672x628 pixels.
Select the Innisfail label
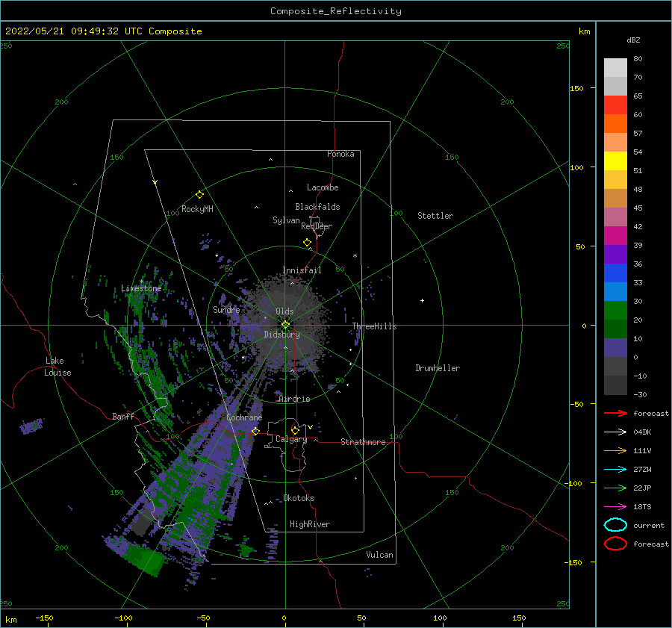click(x=302, y=270)
